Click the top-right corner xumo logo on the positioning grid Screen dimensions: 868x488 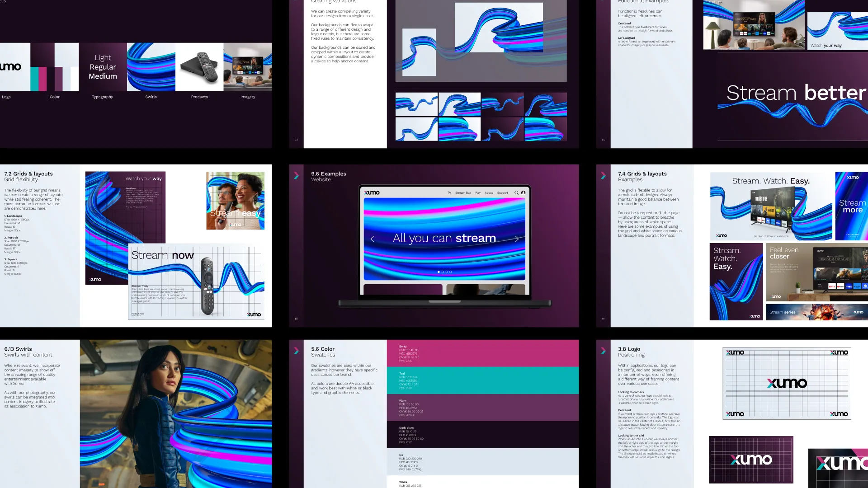839,352
